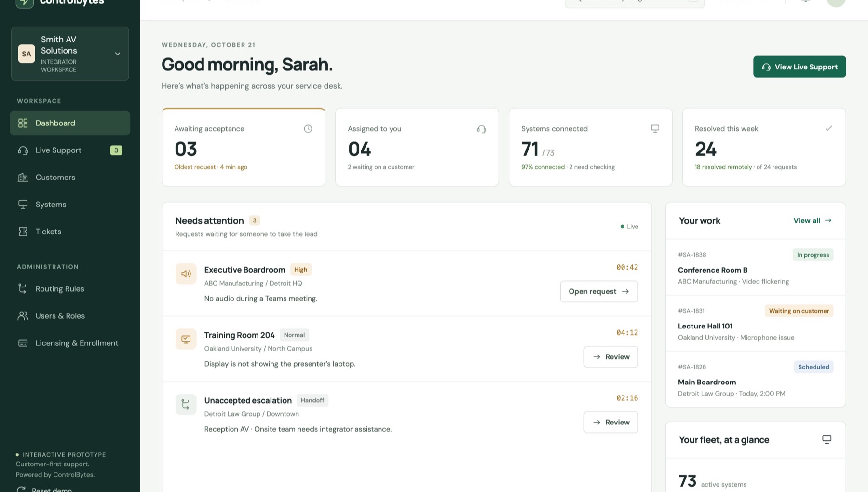Click the clock icon on Awaiting acceptance
This screenshot has width=868, height=492.
[308, 129]
